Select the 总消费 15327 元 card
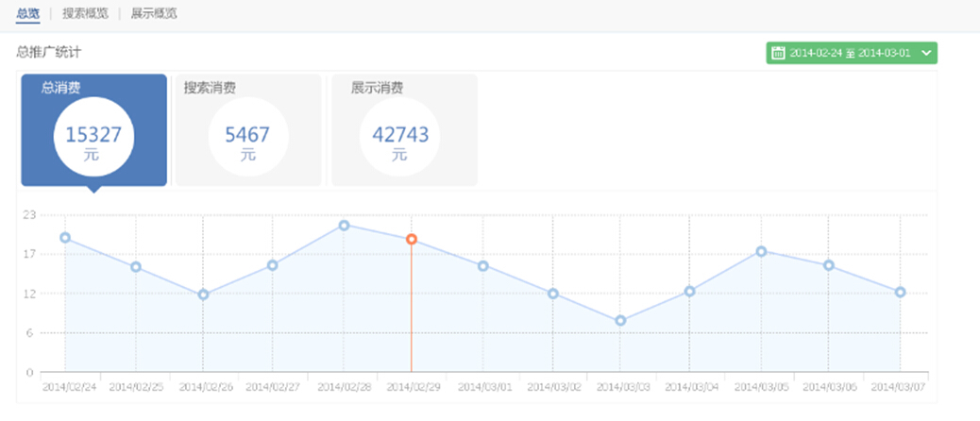This screenshot has width=980, height=421. click(x=93, y=130)
